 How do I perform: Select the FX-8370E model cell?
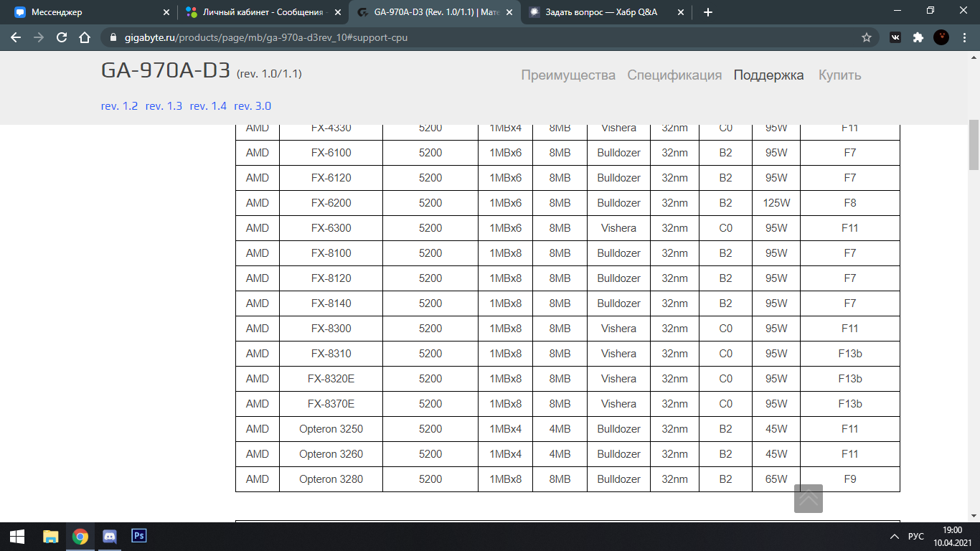(x=331, y=404)
